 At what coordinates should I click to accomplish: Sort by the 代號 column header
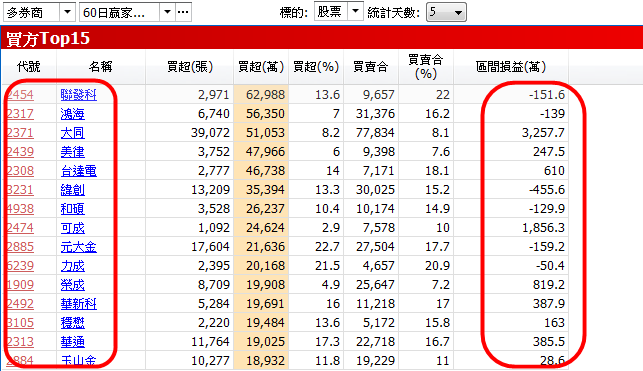[29, 66]
